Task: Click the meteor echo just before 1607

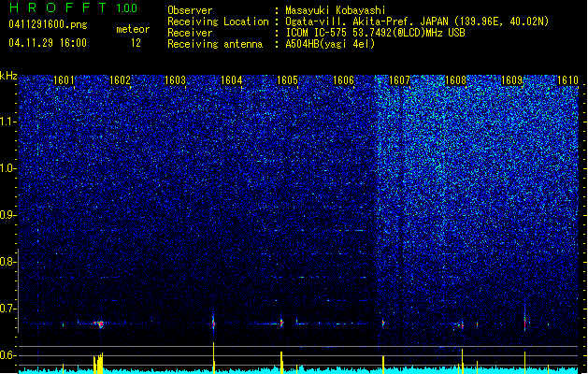Action: click(383, 323)
